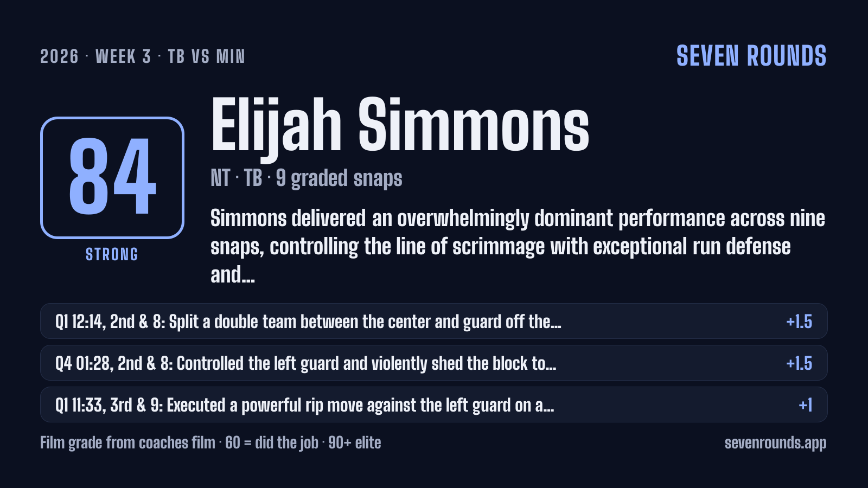Click the NT · TB · 9 graded snaps line
Screen dimensions: 868x488
(307, 178)
